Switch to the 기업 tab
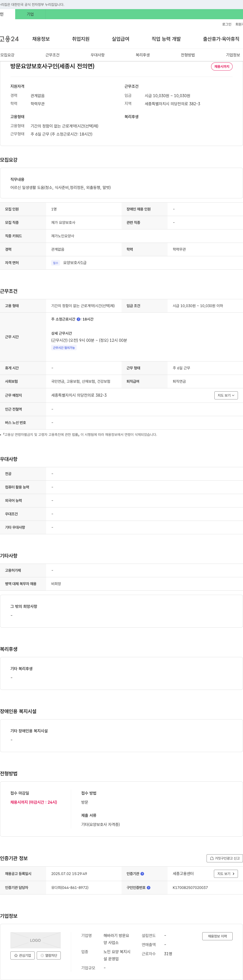243x980 pixels. [30, 14]
